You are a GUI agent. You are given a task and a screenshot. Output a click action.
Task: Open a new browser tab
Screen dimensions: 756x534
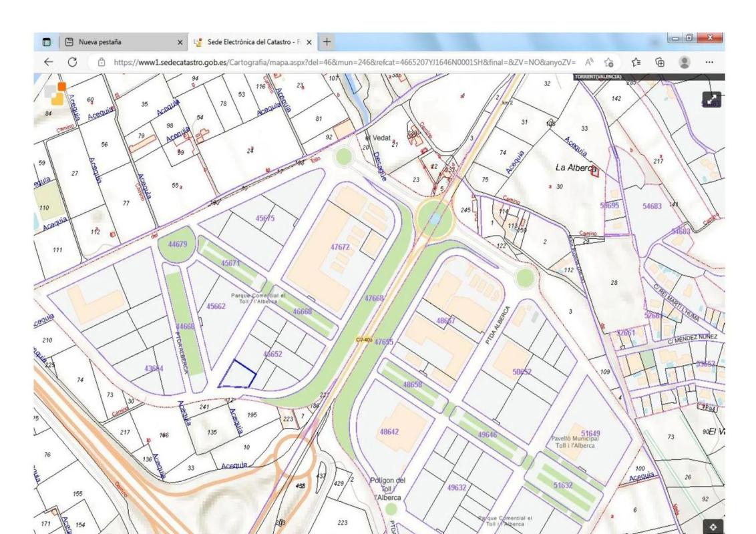pos(327,42)
